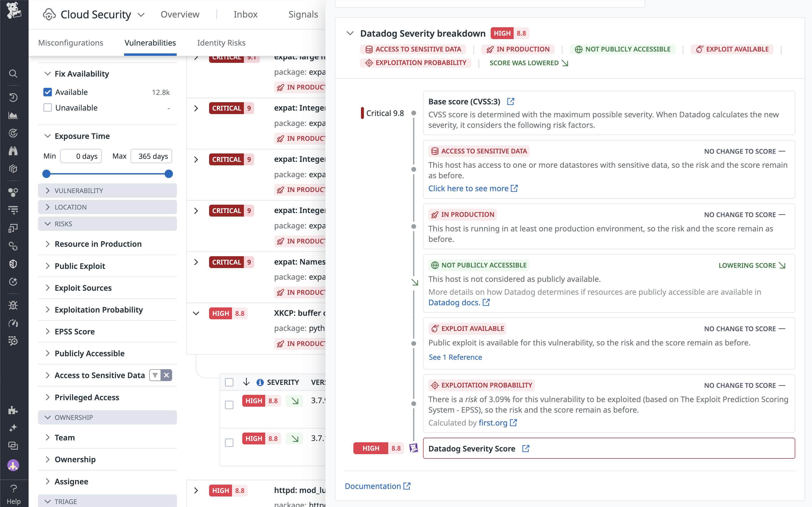The image size is (812, 507).
Task: Open the Inbox menu item
Action: coord(245,14)
